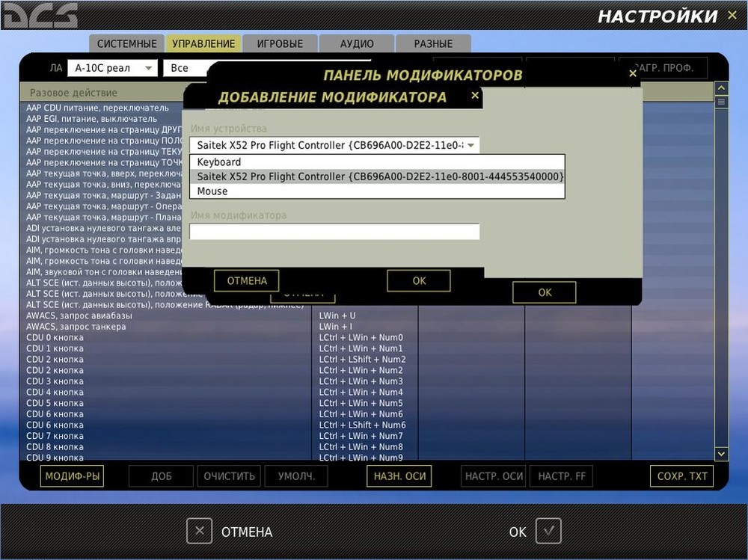Screen dimensions: 748x560
Task: Click the checkmark icon beside OK
Action: 548,531
